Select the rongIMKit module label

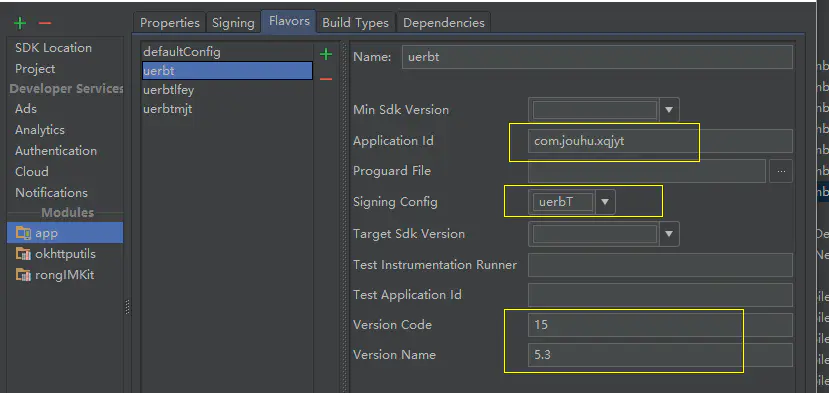(65, 275)
